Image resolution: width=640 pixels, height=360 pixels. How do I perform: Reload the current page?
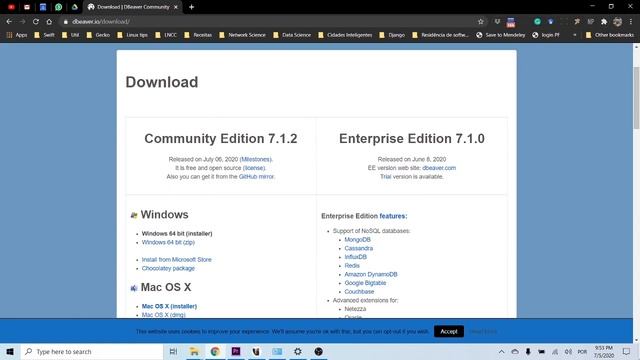pos(36,22)
